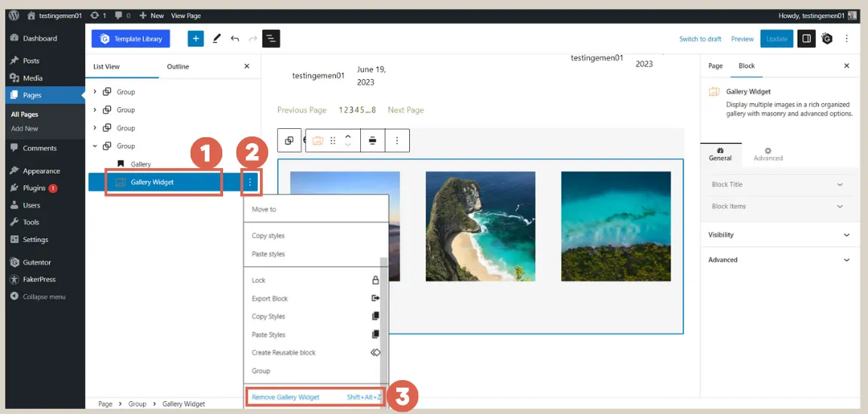Click Switch to draft
The height and width of the screenshot is (414, 868).
point(700,38)
